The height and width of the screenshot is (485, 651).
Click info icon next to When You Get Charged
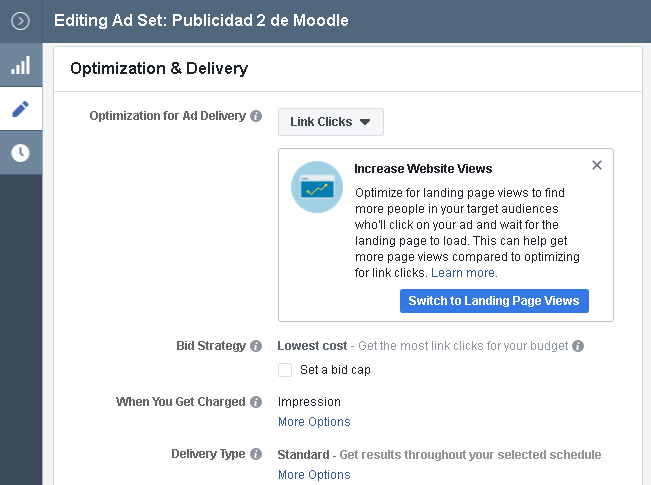coord(256,402)
